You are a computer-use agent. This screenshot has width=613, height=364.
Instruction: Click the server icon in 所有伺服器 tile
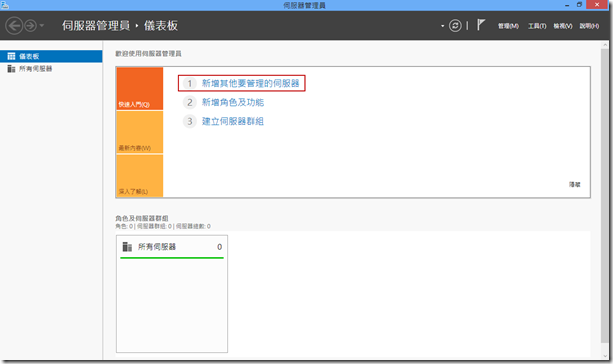(127, 247)
